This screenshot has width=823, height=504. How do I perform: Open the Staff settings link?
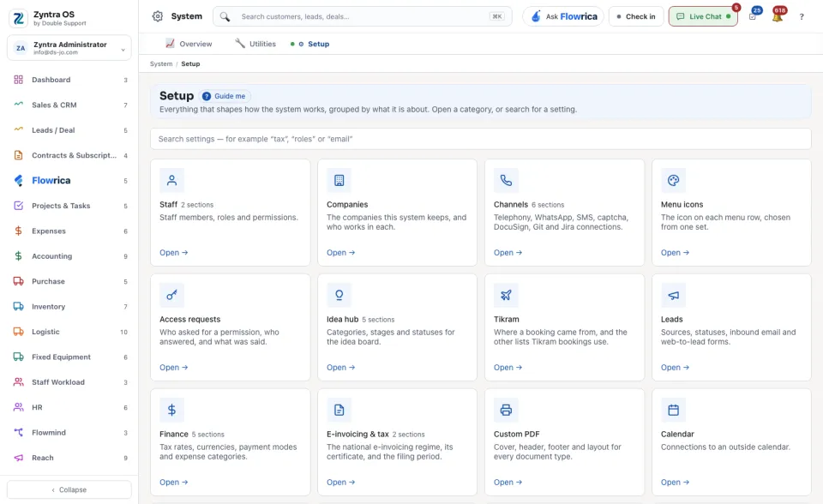point(174,253)
